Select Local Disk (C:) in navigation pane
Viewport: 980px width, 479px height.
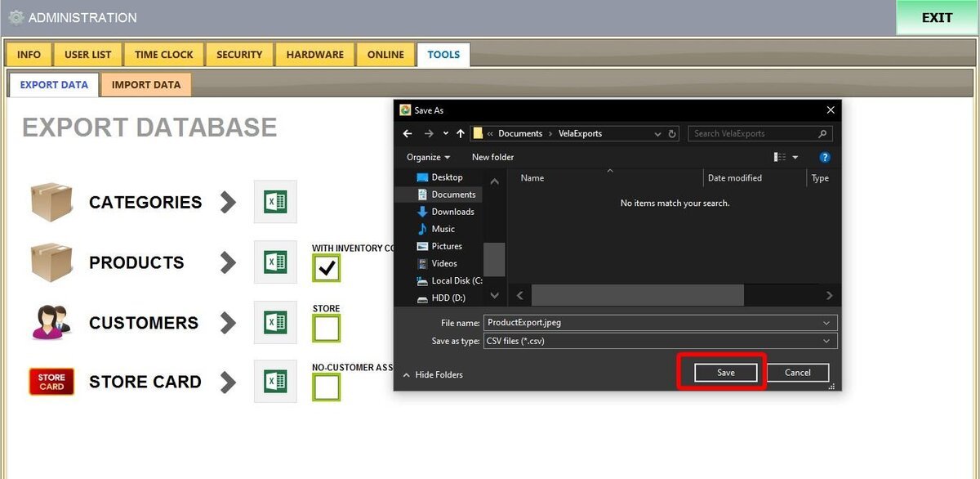pyautogui.click(x=448, y=280)
